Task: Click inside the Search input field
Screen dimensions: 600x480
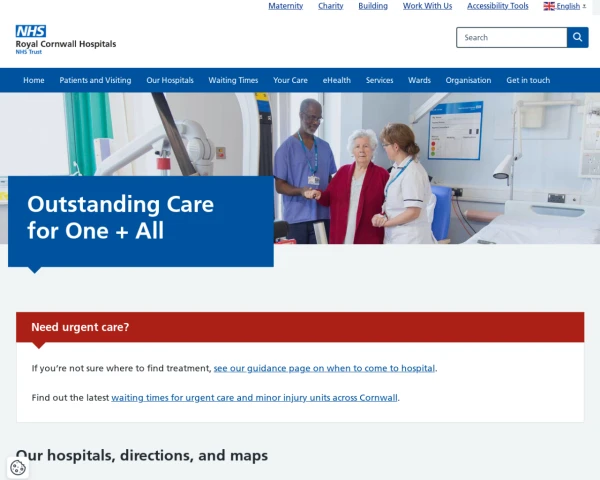Action: (512, 38)
